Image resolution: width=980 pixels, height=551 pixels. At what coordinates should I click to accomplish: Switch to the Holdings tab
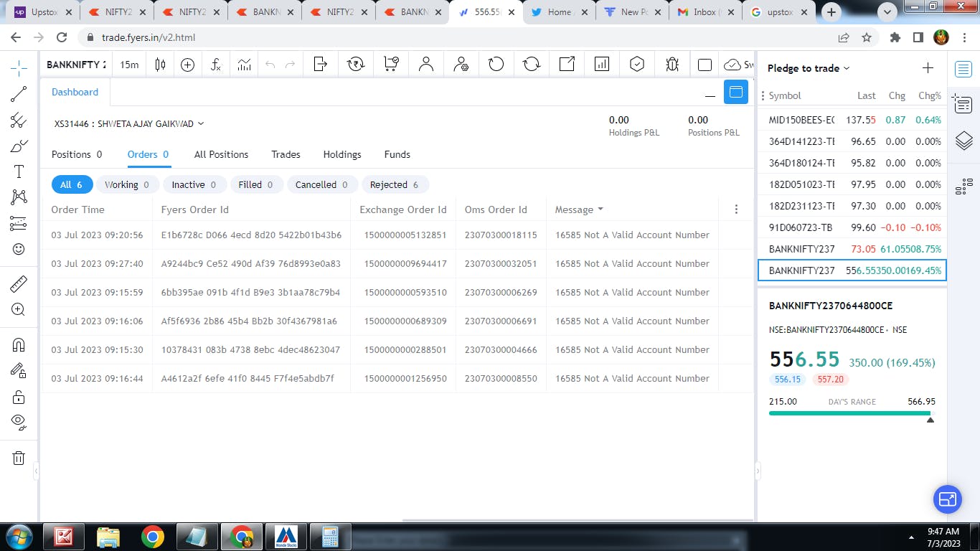point(342,154)
